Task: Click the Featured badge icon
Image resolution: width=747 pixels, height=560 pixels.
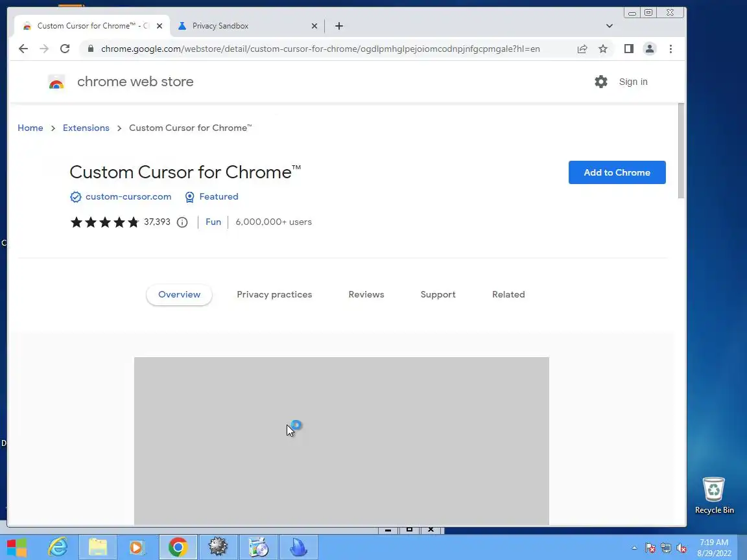Action: click(x=189, y=196)
